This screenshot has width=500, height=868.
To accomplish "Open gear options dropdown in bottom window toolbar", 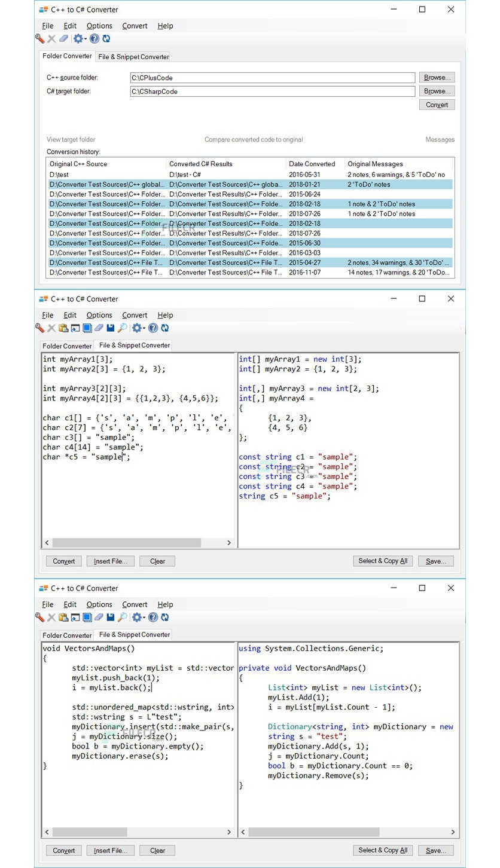I will 138,618.
